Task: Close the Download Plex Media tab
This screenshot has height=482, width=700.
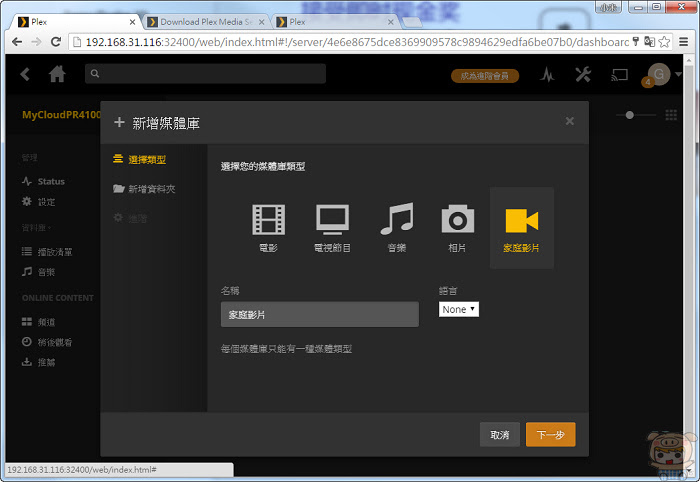Action: tap(262, 22)
